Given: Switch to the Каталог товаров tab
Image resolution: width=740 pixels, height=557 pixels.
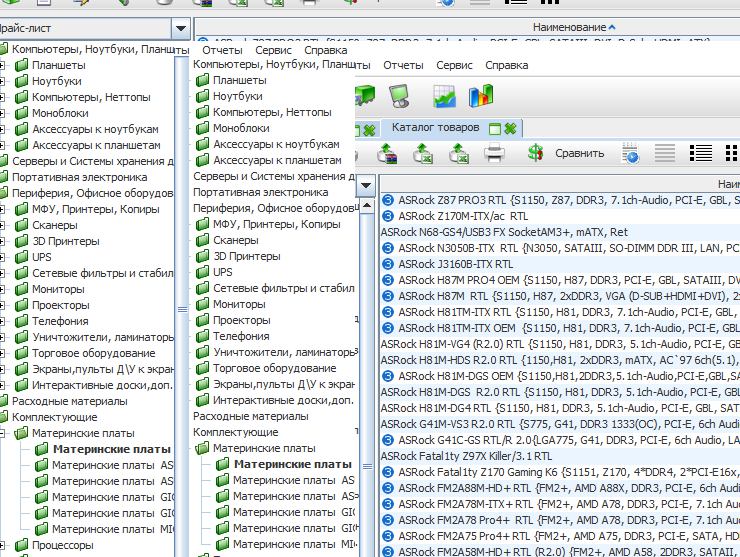Looking at the screenshot, I should [435, 127].
